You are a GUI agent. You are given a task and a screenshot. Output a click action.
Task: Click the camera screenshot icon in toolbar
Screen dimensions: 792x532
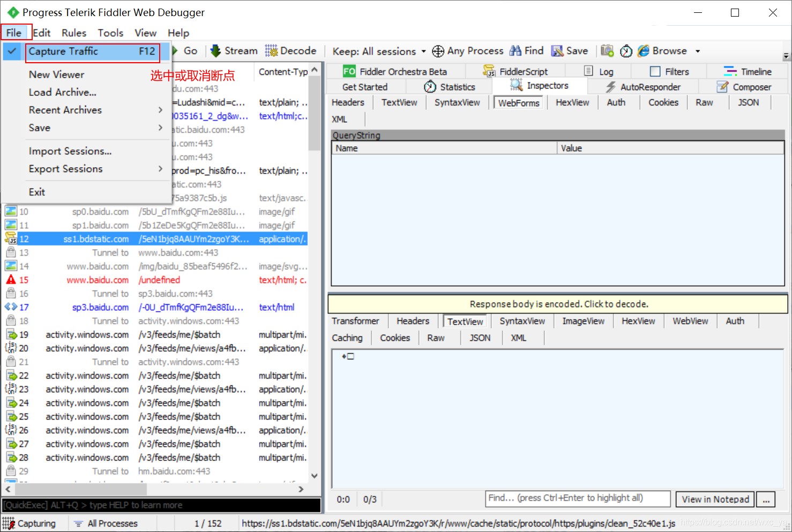(x=607, y=51)
